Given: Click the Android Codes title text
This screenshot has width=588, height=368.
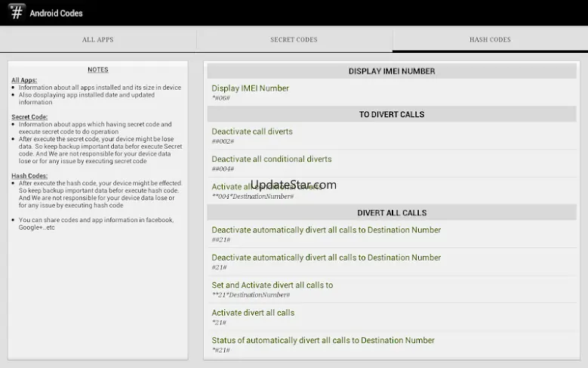Looking at the screenshot, I should 57,14.
